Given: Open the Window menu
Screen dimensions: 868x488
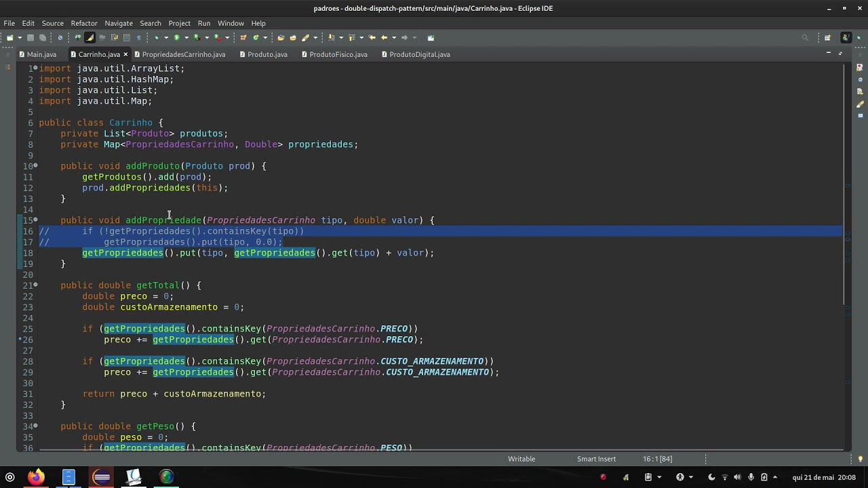Looking at the screenshot, I should coord(231,23).
